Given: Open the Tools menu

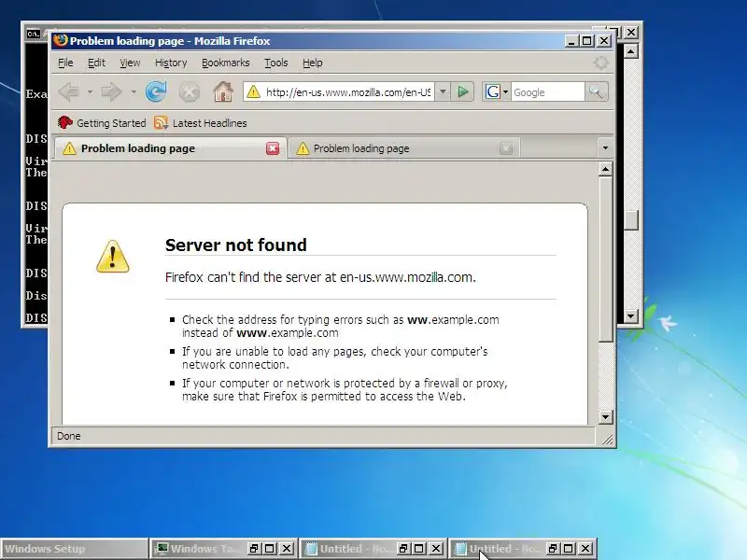Looking at the screenshot, I should pyautogui.click(x=276, y=63).
